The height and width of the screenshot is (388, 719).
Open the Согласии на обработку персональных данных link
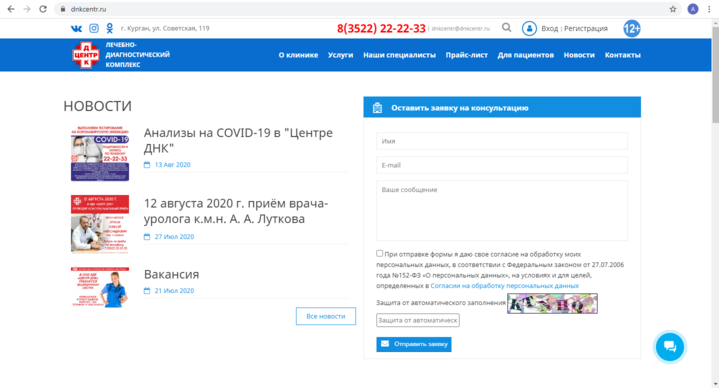pos(504,286)
